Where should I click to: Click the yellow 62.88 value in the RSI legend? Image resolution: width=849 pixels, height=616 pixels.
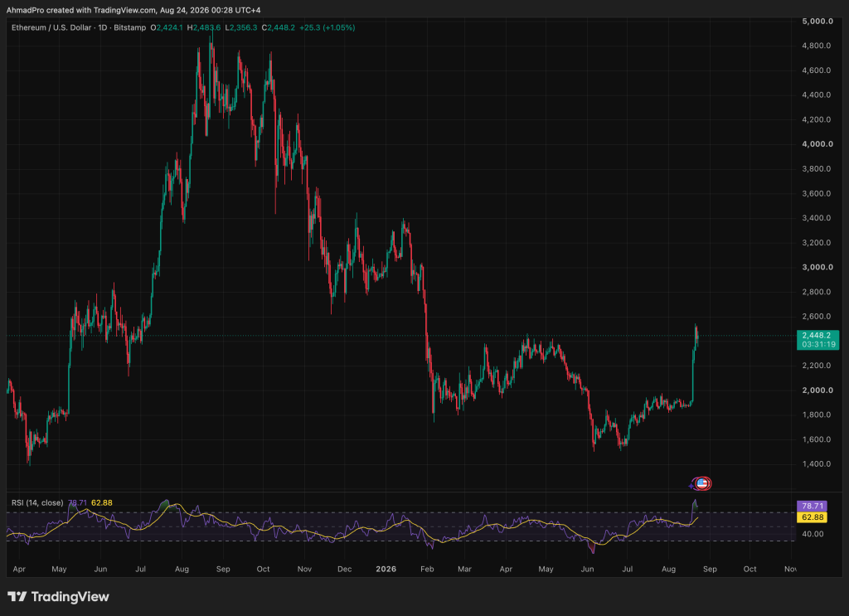pos(102,503)
